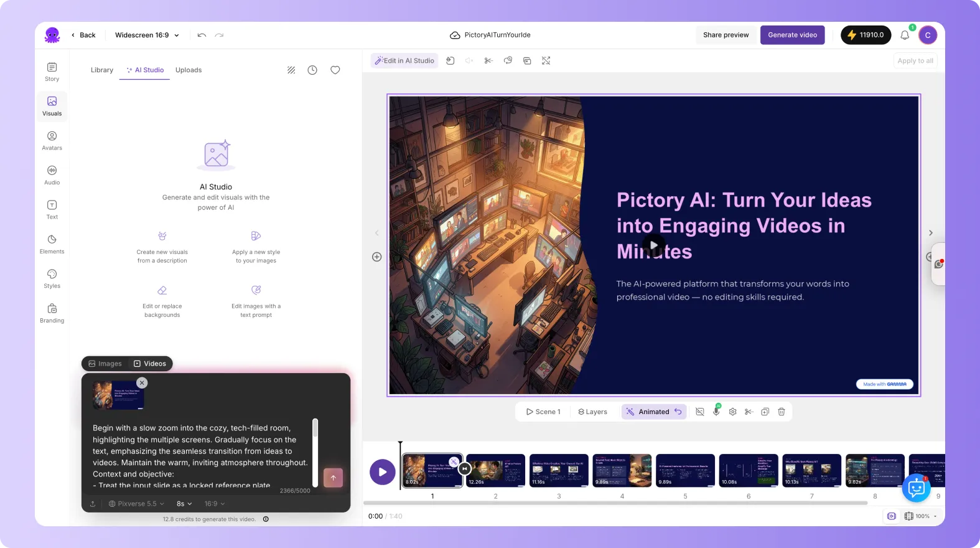Screen dimensions: 980x548
Task: Click the timeline horizontal scrollbar
Action: click(615, 503)
